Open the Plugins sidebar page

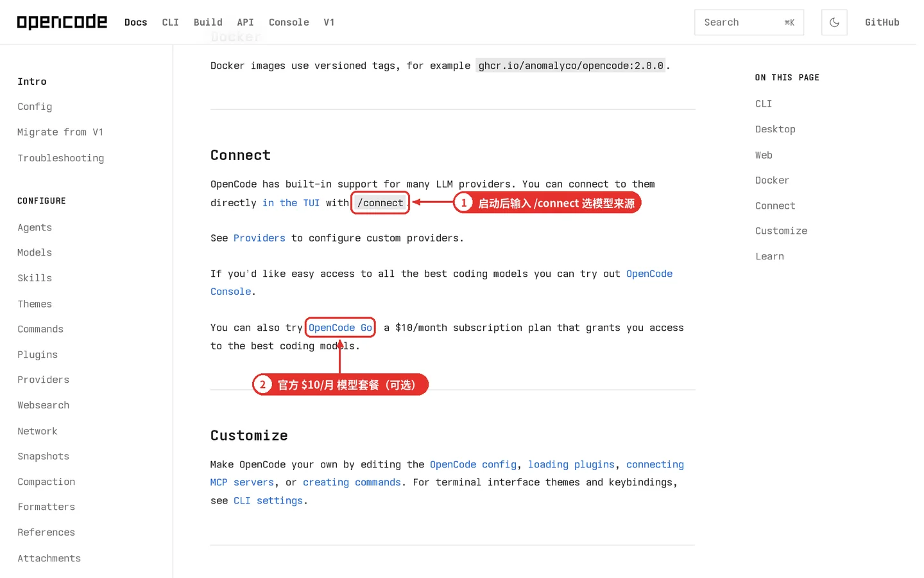[38, 355]
